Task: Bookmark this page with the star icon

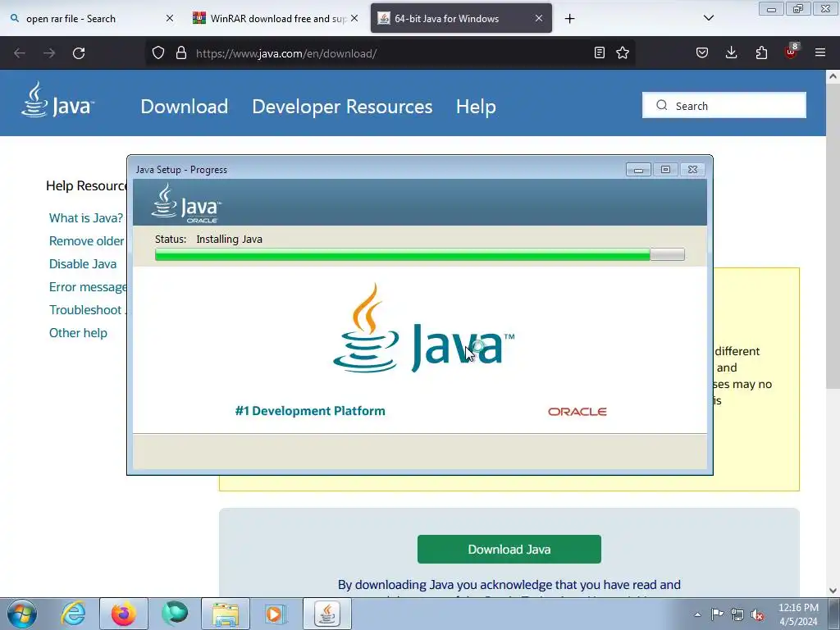Action: point(623,52)
